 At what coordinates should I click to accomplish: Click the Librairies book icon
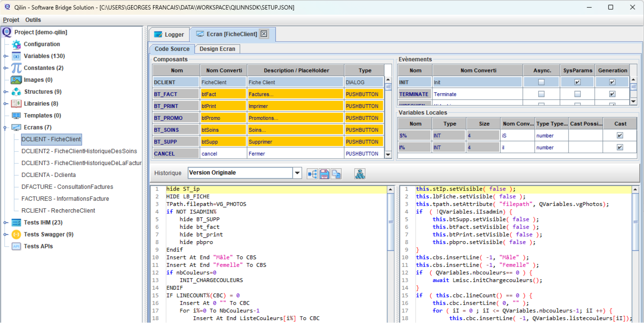[x=16, y=104]
